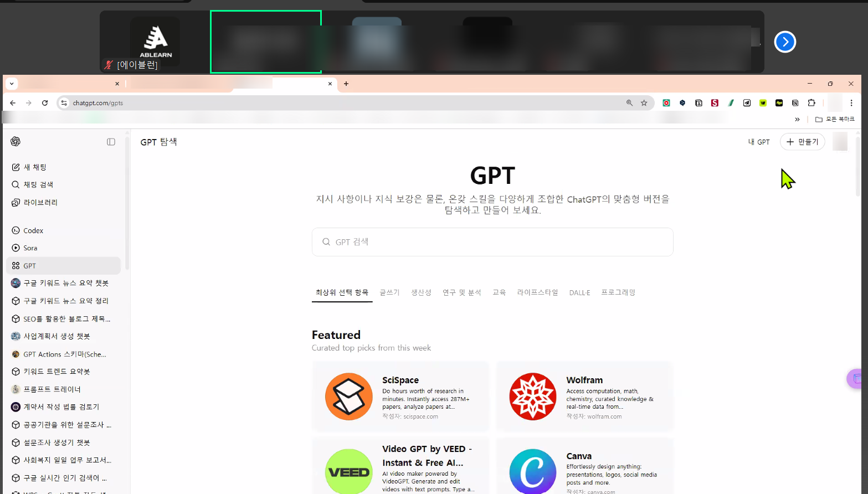
Task: Click the Notion extension icon
Action: click(795, 103)
